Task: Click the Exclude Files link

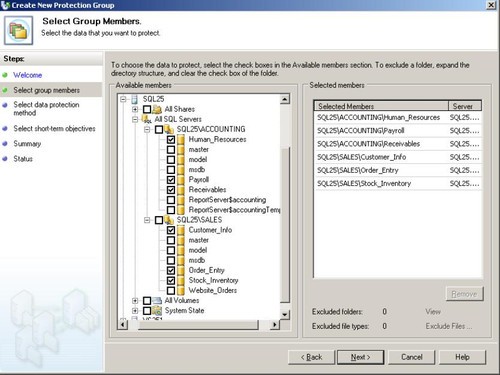Action: point(449,326)
